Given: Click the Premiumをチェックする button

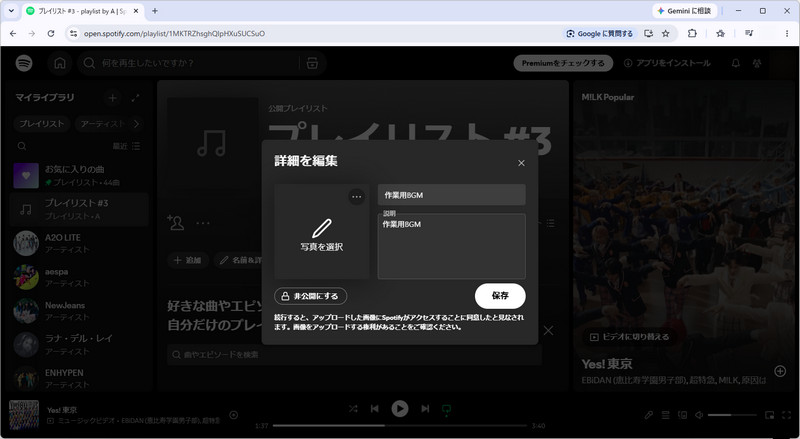Looking at the screenshot, I should pyautogui.click(x=563, y=63).
